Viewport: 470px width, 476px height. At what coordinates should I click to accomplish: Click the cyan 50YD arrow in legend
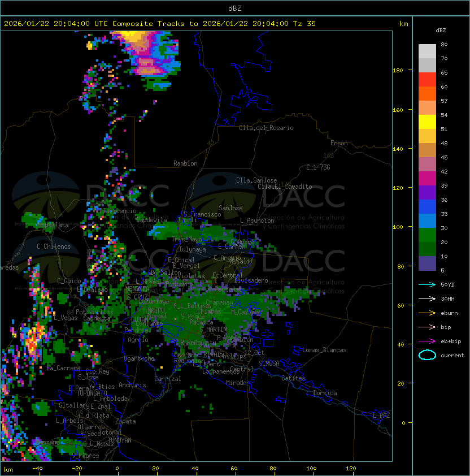pyautogui.click(x=427, y=284)
